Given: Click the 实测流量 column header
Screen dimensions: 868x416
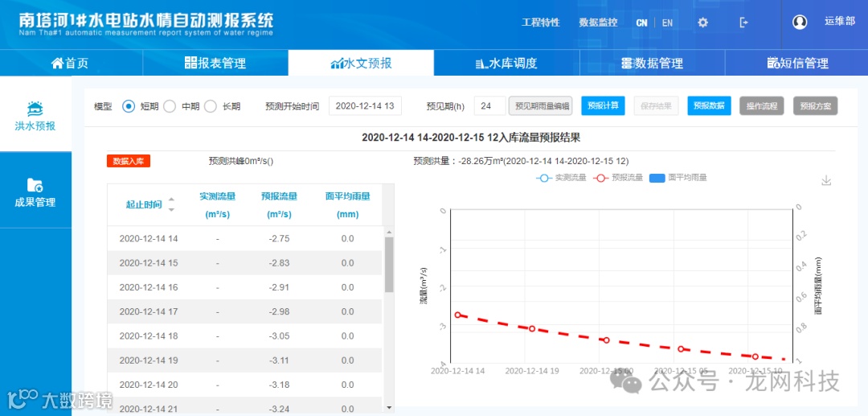Looking at the screenshot, I should pyautogui.click(x=218, y=205).
